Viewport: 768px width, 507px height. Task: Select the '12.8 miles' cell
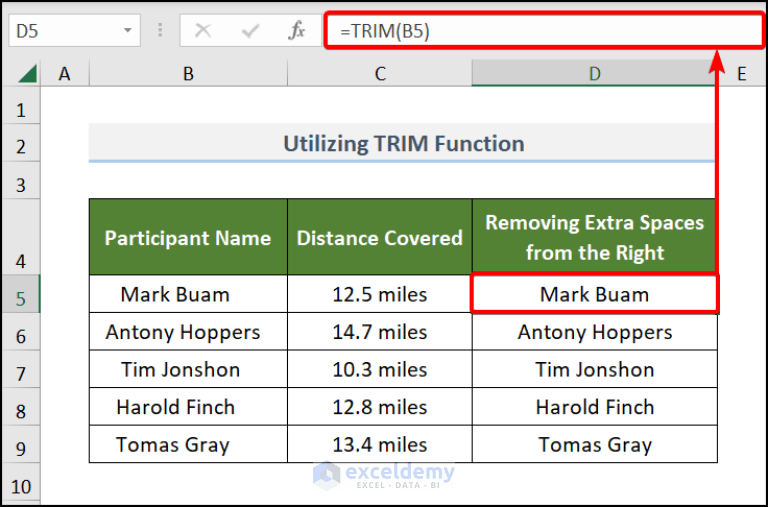[x=380, y=407]
